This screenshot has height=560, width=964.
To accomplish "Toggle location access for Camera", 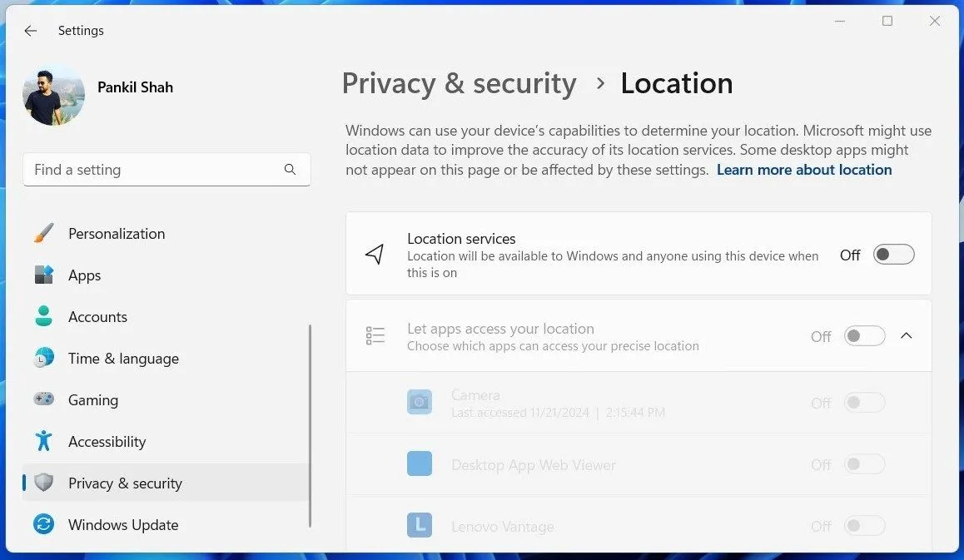I will click(864, 403).
